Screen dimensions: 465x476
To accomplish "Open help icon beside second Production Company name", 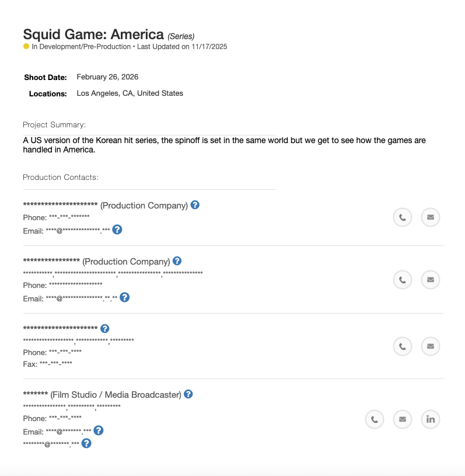I will (x=177, y=261).
